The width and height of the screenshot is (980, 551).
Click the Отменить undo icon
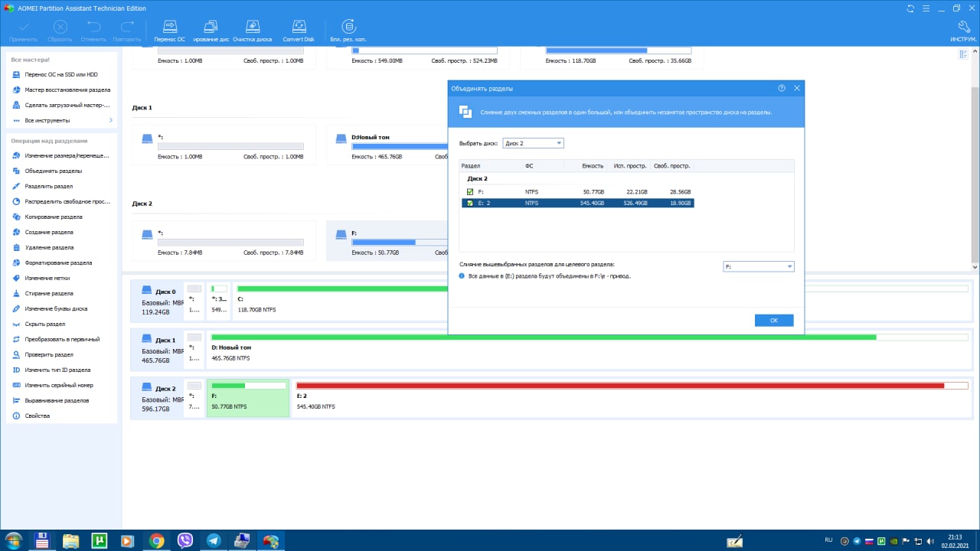click(93, 31)
